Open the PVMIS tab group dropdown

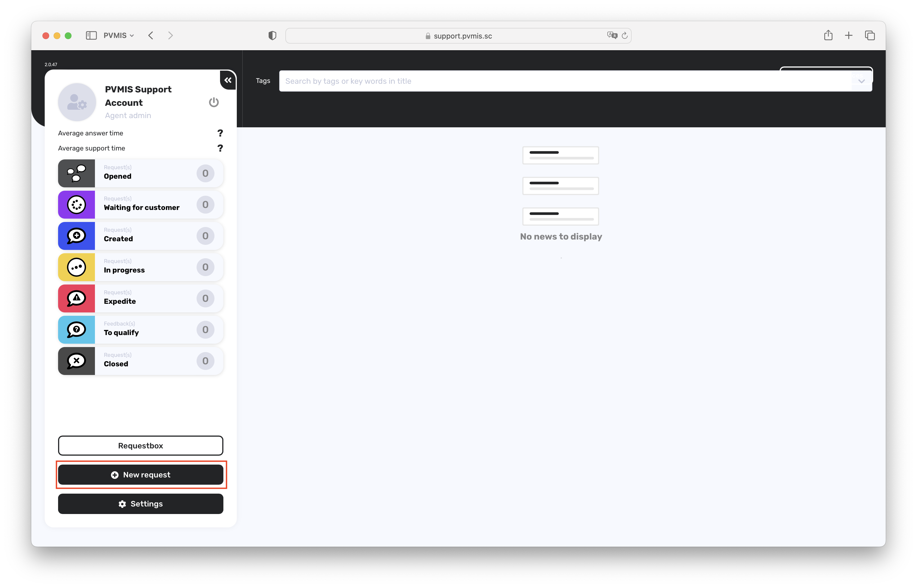coord(119,35)
